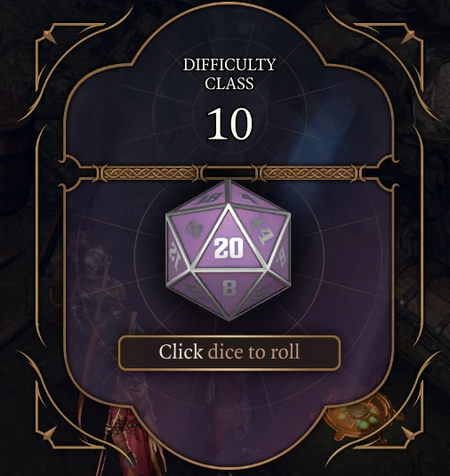Click the dark center gap of divider
Screen dimensions: 450x476
coord(229,173)
